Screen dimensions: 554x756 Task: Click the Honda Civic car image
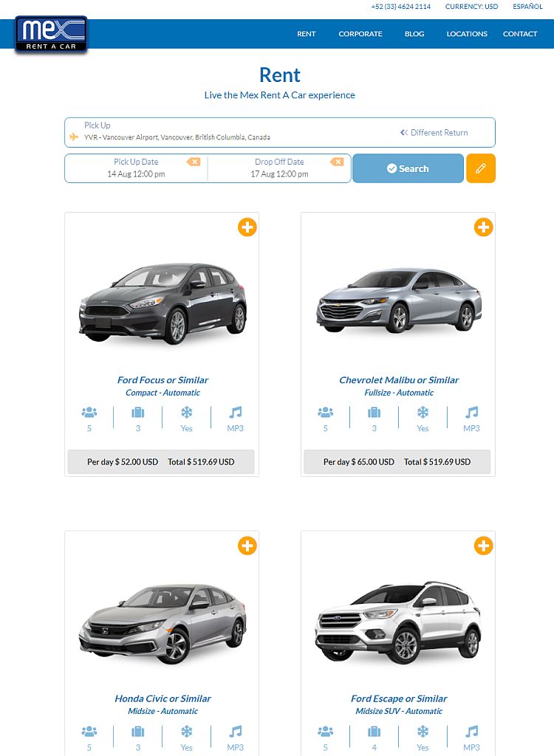(x=163, y=624)
